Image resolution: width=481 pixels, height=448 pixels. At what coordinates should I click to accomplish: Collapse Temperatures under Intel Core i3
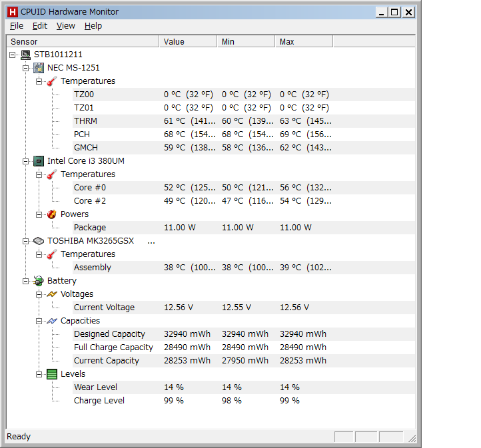pos(39,174)
